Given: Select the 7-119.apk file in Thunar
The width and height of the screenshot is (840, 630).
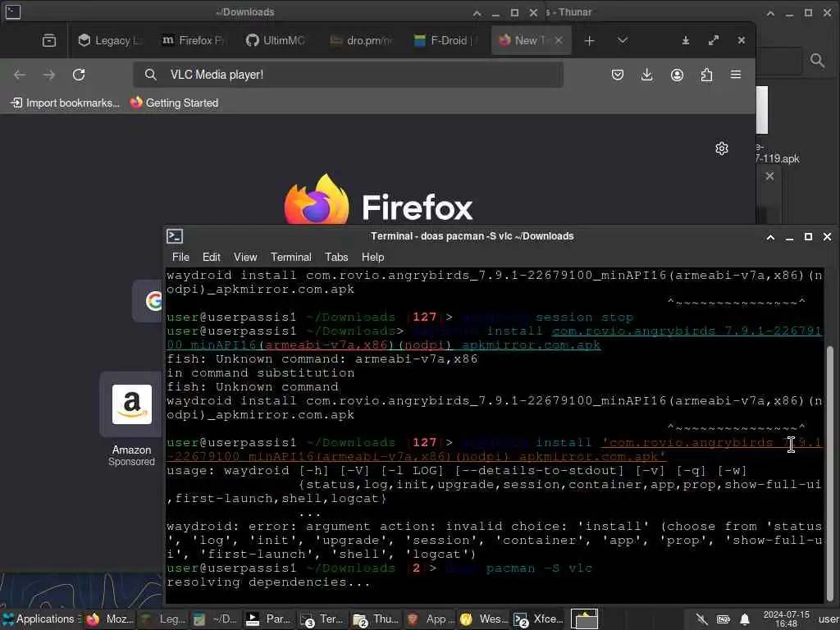Looking at the screenshot, I should point(777,158).
